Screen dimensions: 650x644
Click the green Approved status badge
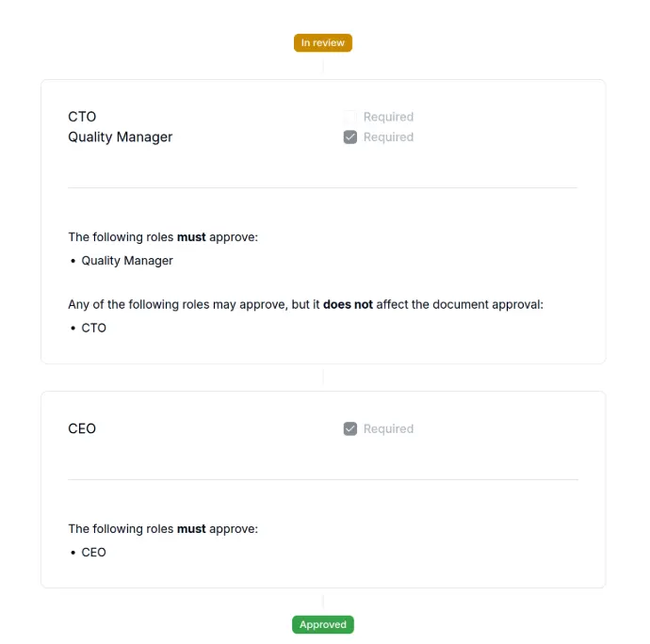[323, 624]
